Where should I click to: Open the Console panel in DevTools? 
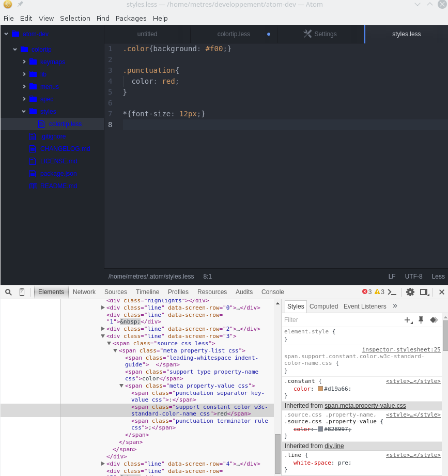pyautogui.click(x=272, y=291)
